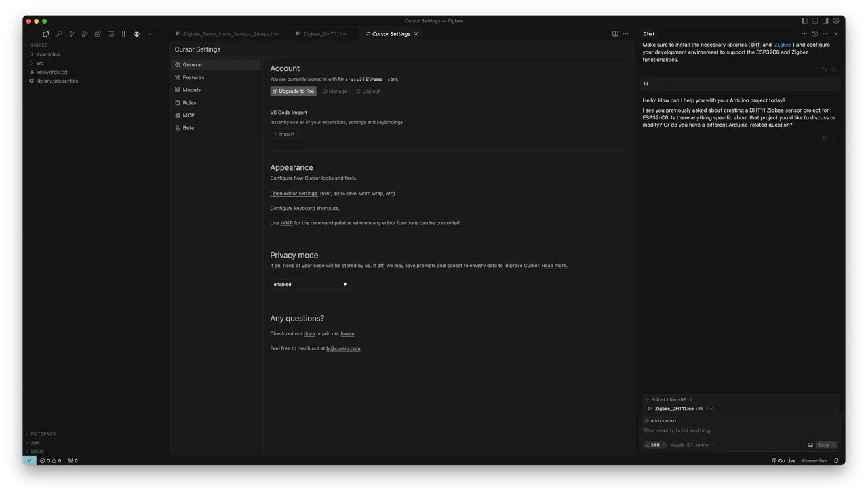Show chat history clock icon

pos(815,33)
